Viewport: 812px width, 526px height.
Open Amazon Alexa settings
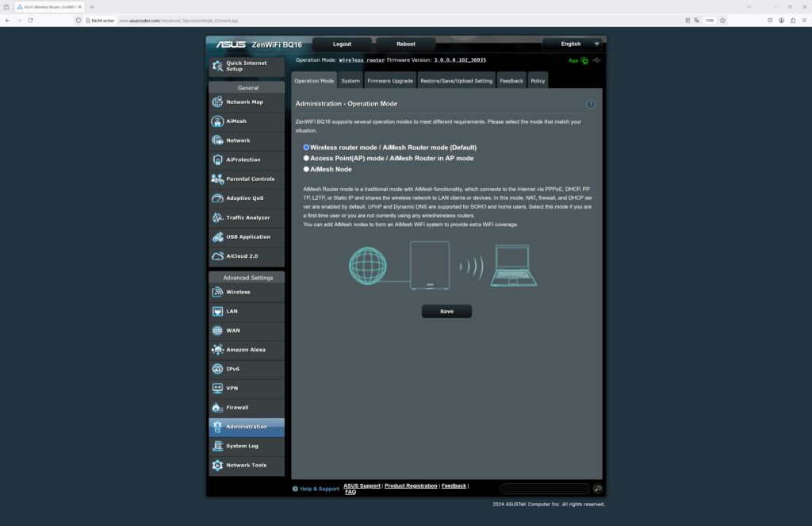(x=247, y=350)
